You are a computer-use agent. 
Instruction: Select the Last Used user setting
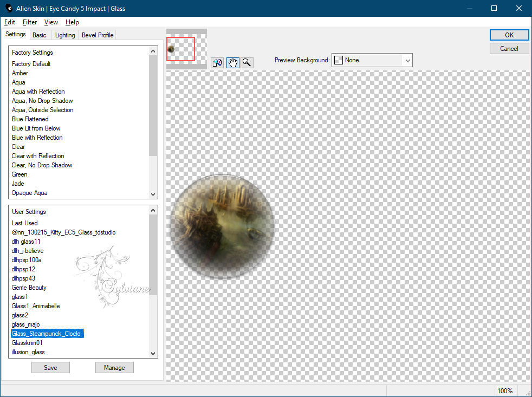[25, 223]
